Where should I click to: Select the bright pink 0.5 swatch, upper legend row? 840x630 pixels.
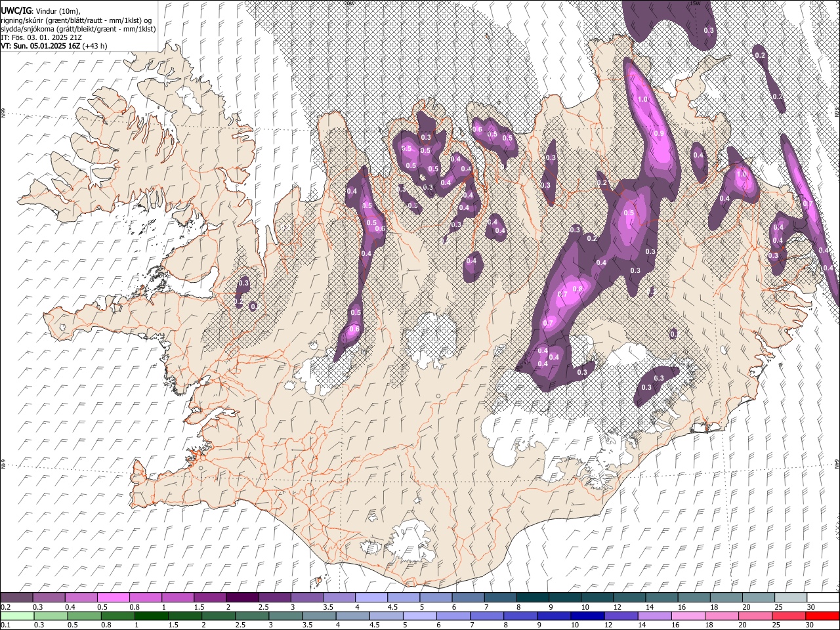(x=113, y=598)
